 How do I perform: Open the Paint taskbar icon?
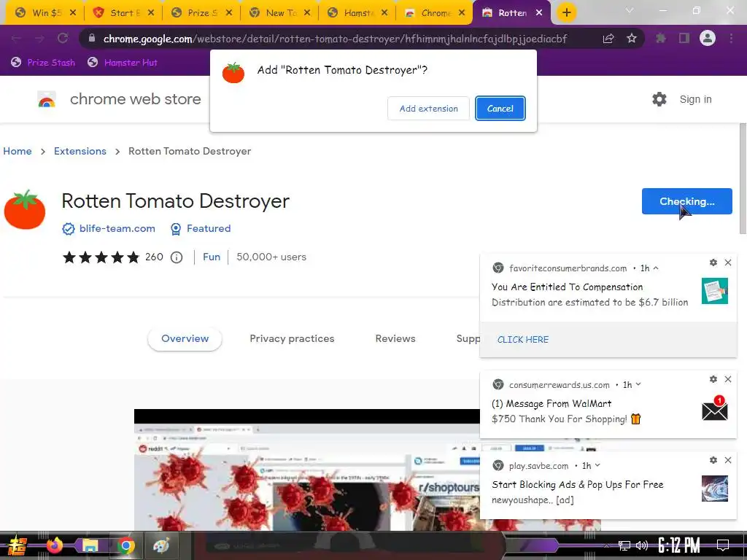pos(161,545)
